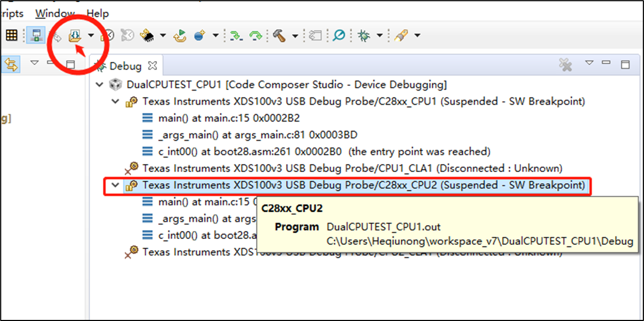Click the Step Over icon
The image size is (644, 321).
(257, 36)
